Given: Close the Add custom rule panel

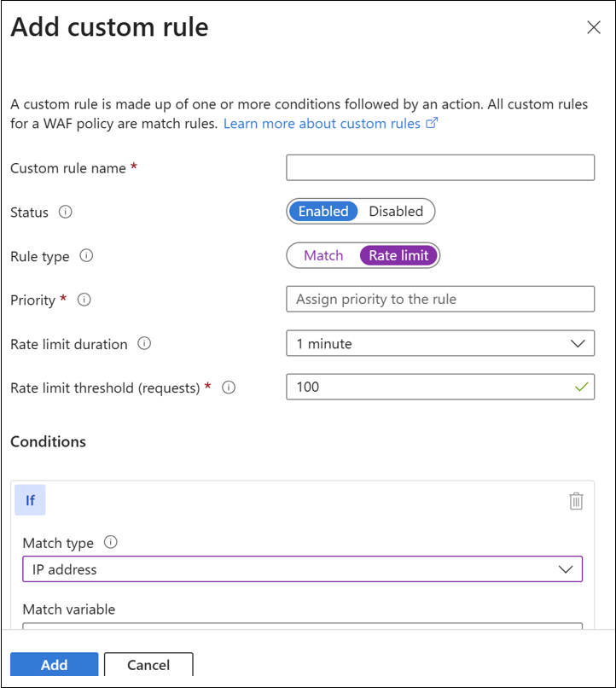Looking at the screenshot, I should click(594, 27).
